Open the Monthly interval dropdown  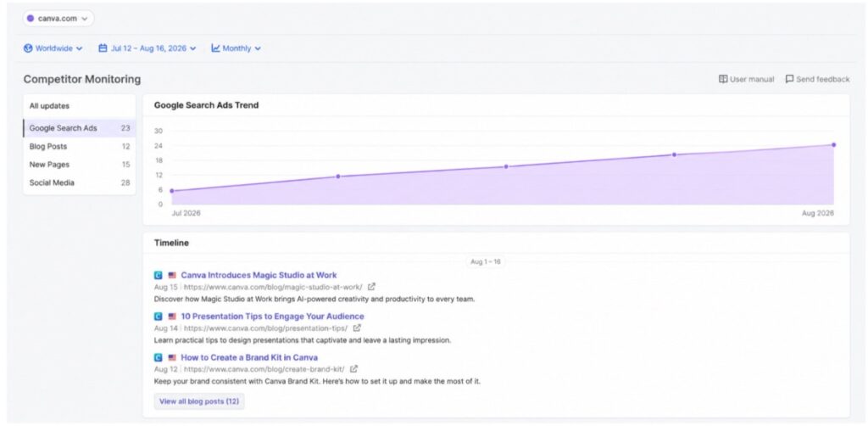pyautogui.click(x=236, y=48)
